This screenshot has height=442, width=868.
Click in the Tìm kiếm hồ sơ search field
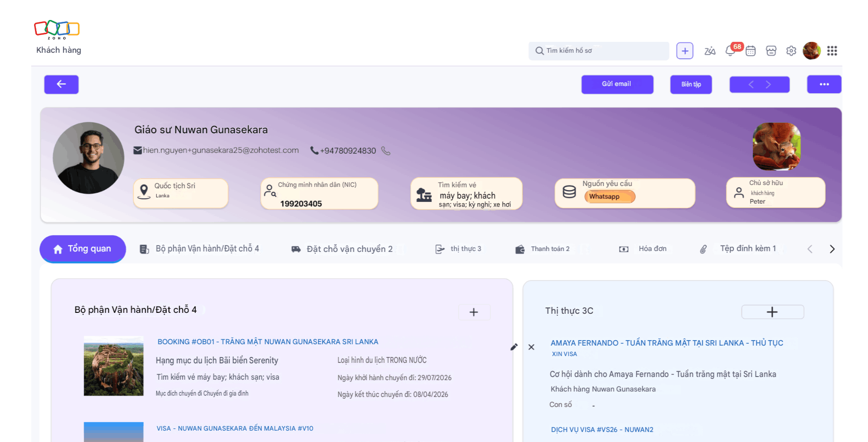pos(599,50)
